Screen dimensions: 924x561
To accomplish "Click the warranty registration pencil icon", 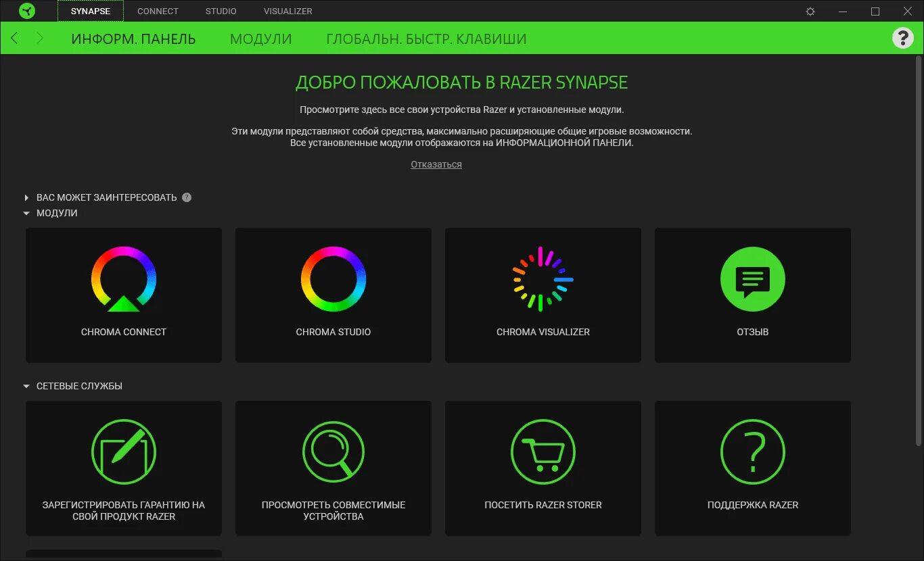I will click(x=124, y=452).
